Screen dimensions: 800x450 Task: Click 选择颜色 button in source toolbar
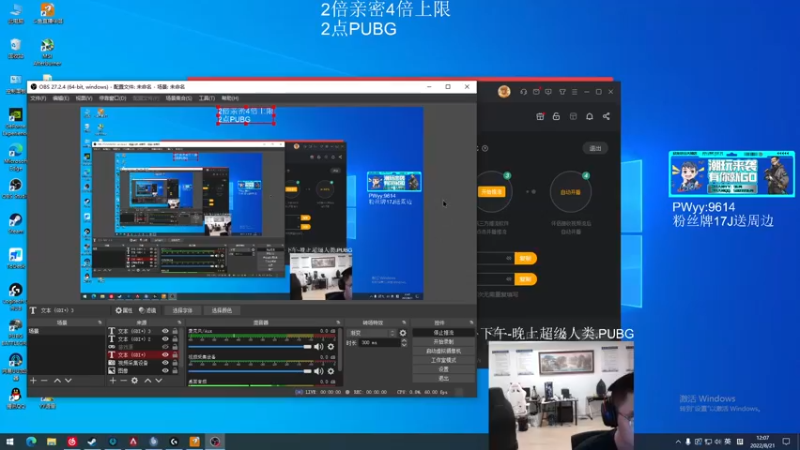click(x=221, y=310)
